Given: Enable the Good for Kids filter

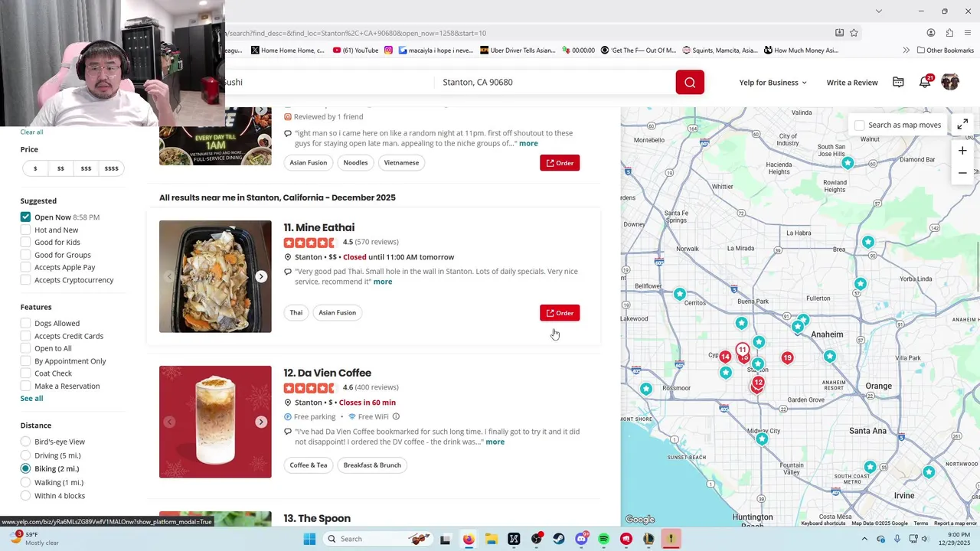Looking at the screenshot, I should click(25, 242).
